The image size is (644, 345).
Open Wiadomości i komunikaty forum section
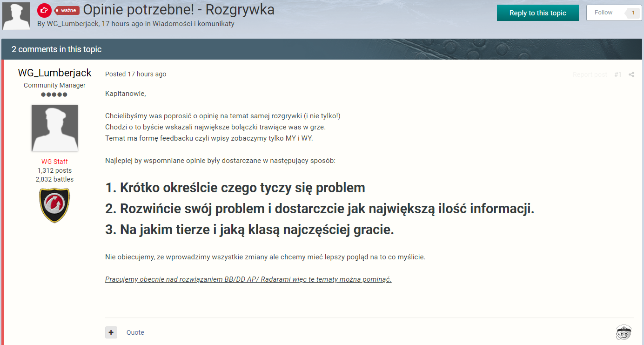click(x=193, y=24)
